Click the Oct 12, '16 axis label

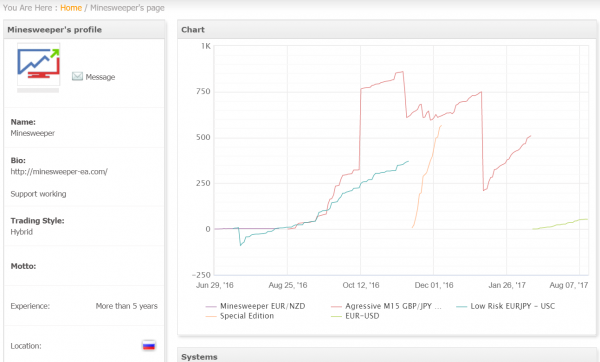361,285
